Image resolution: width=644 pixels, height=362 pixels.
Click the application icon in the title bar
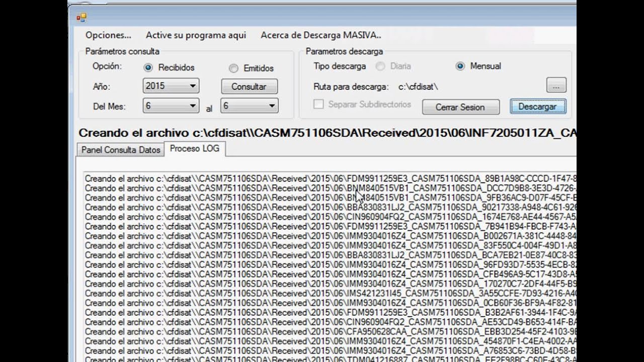(x=82, y=18)
